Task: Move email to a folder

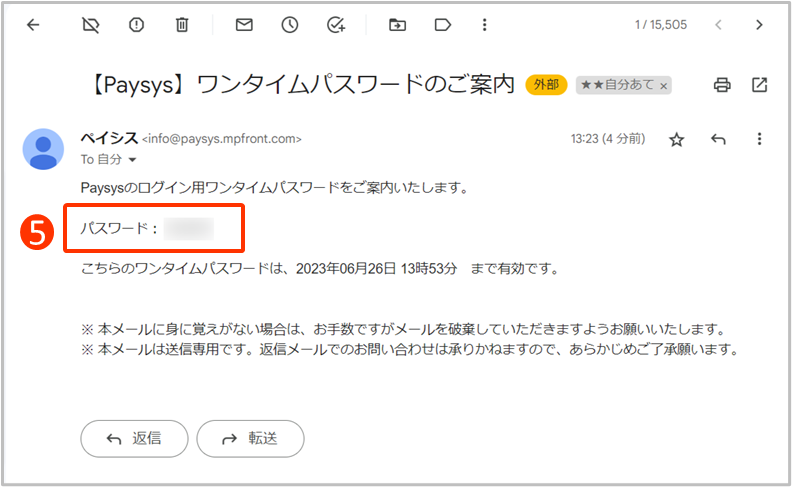Action: coord(397,25)
